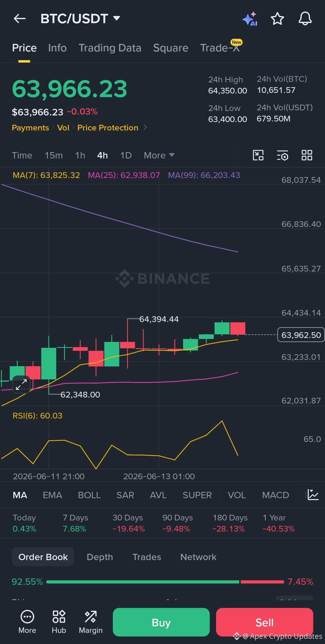Toggle the EMA indicator
The image size is (325, 644).
click(x=52, y=495)
